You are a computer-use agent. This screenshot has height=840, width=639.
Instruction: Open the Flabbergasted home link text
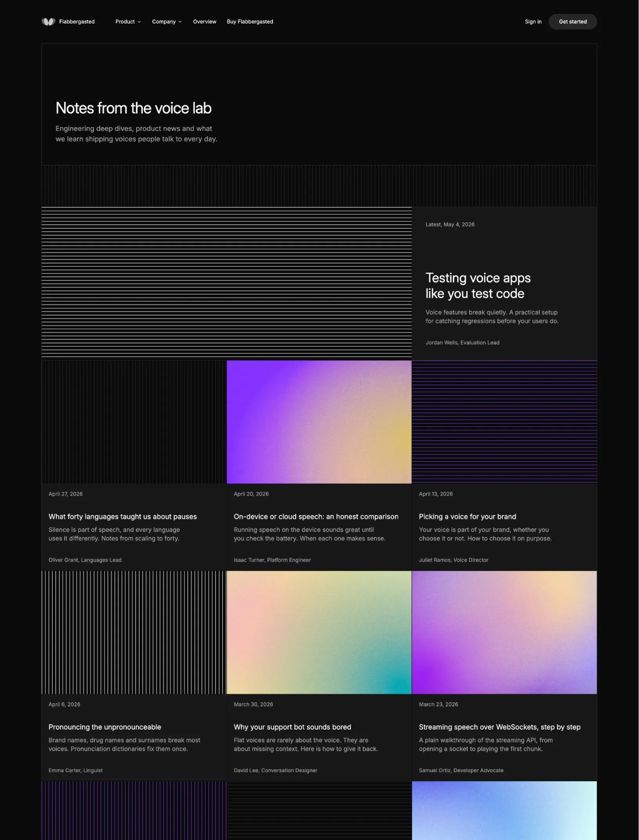(77, 22)
